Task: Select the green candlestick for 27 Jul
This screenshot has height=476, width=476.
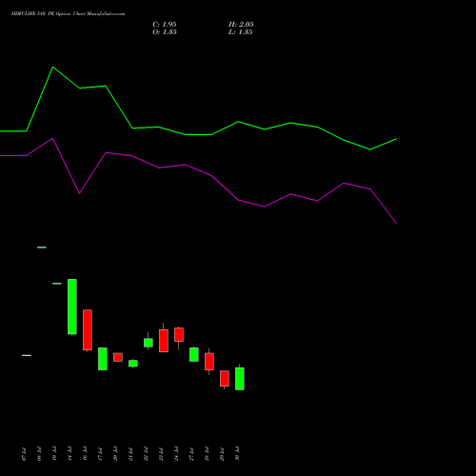Action: [194, 354]
